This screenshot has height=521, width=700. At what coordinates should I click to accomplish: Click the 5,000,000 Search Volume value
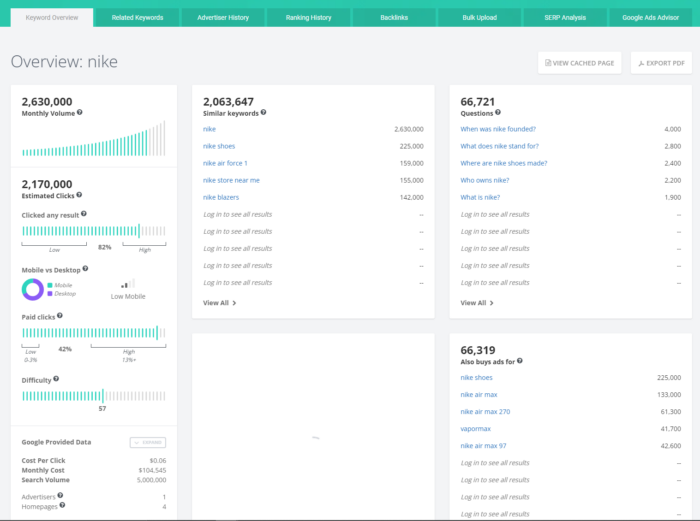[151, 480]
